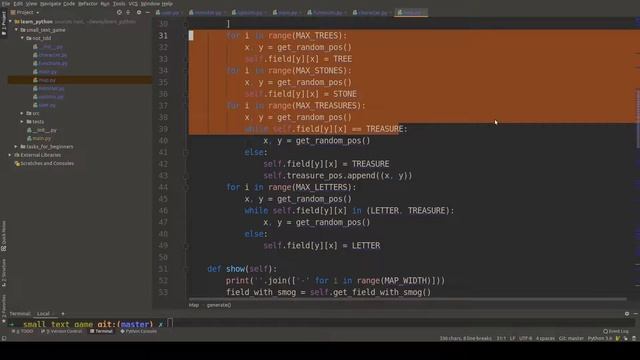Toggle tool window bars icon in bottom-left corner
The height and width of the screenshot is (360, 640).
click(x=4, y=338)
